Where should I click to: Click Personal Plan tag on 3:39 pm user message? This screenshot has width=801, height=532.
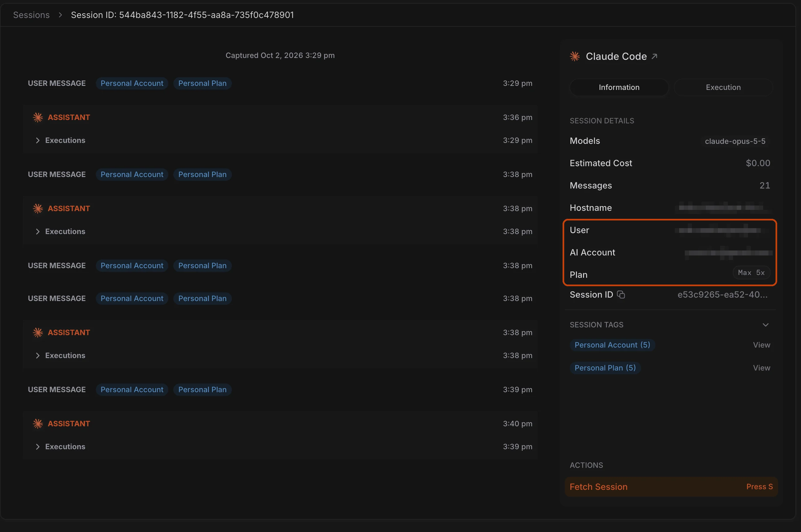click(x=202, y=389)
